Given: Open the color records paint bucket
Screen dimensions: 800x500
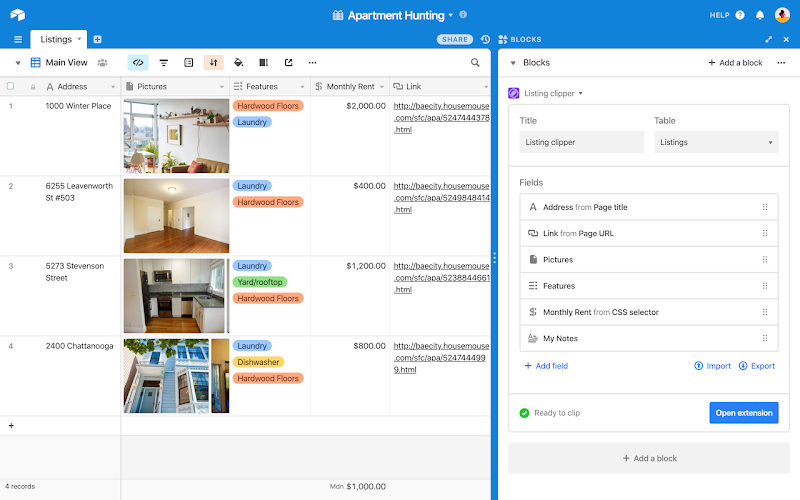Looking at the screenshot, I should pyautogui.click(x=238, y=63).
